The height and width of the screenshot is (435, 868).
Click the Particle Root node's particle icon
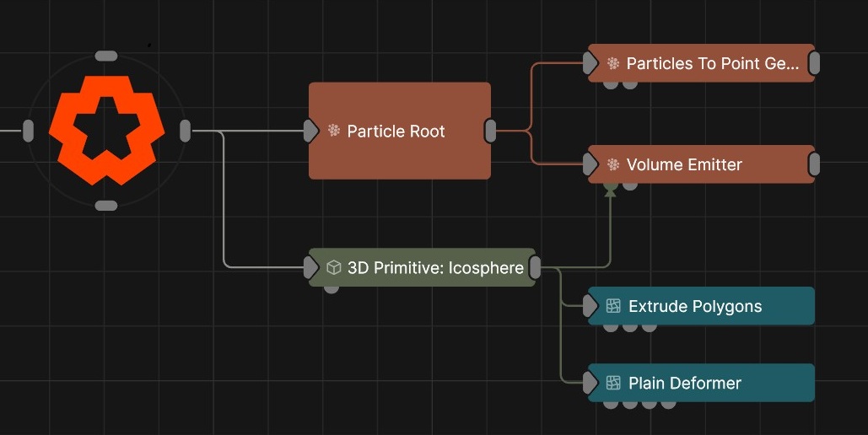(334, 131)
